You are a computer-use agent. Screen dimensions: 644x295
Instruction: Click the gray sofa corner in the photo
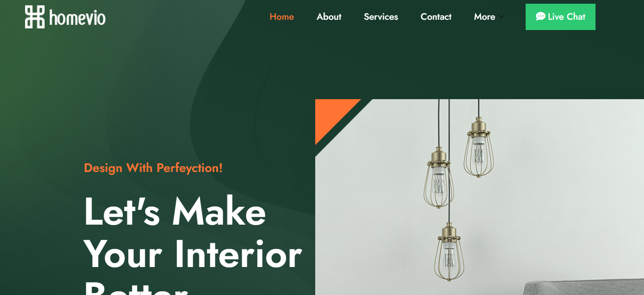point(584,288)
